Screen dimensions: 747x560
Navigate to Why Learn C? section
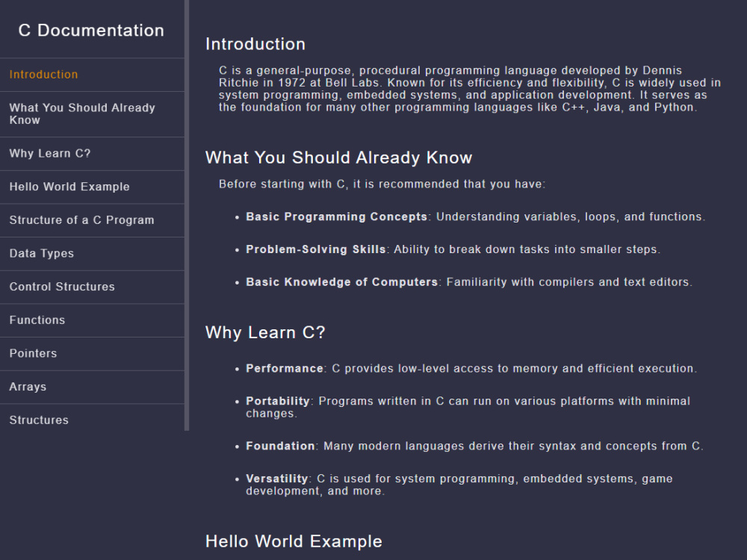[x=49, y=154]
